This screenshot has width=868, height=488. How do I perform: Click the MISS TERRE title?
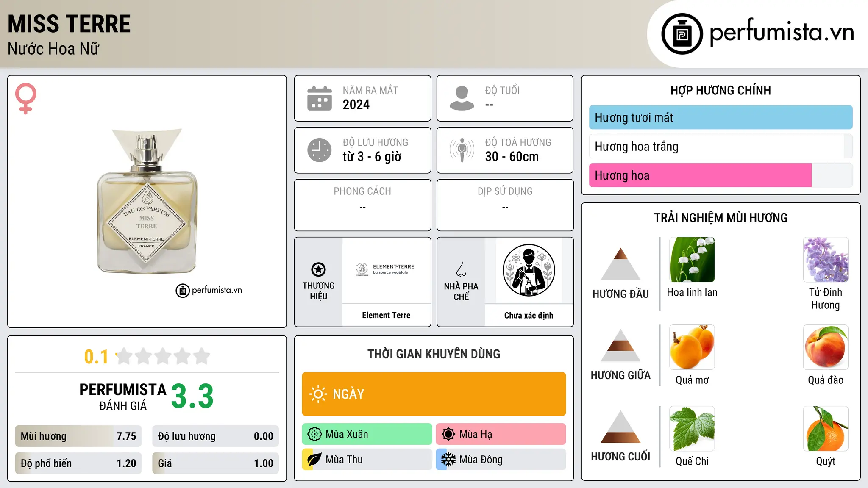click(69, 24)
